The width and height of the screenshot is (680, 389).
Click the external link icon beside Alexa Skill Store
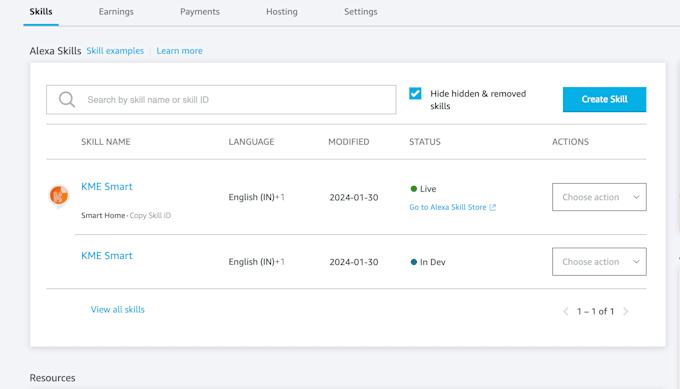(x=493, y=207)
